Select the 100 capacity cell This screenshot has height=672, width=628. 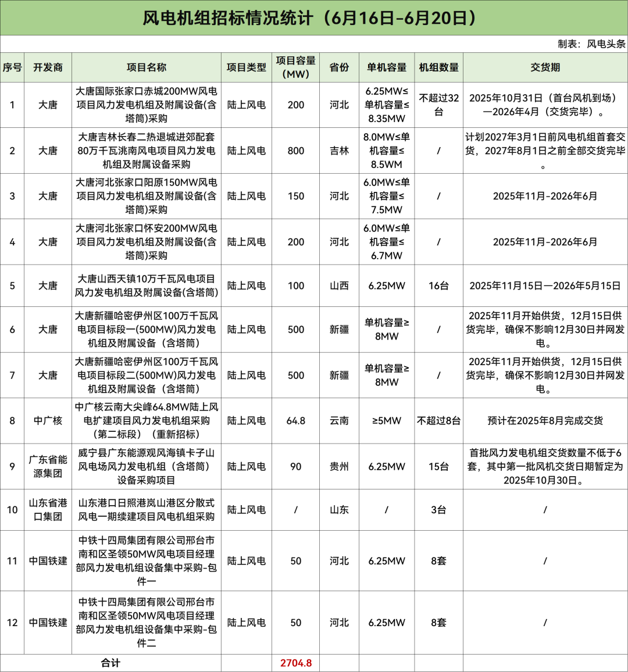tap(296, 286)
